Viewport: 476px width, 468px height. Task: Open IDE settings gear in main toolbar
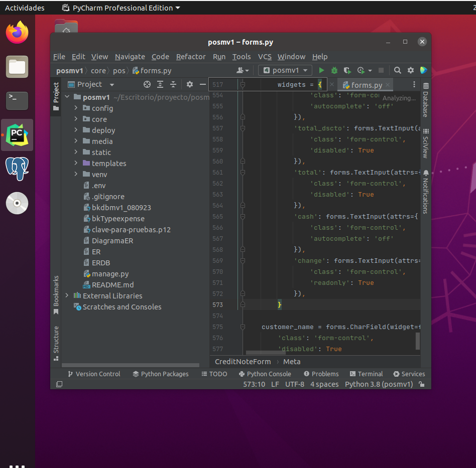click(411, 71)
